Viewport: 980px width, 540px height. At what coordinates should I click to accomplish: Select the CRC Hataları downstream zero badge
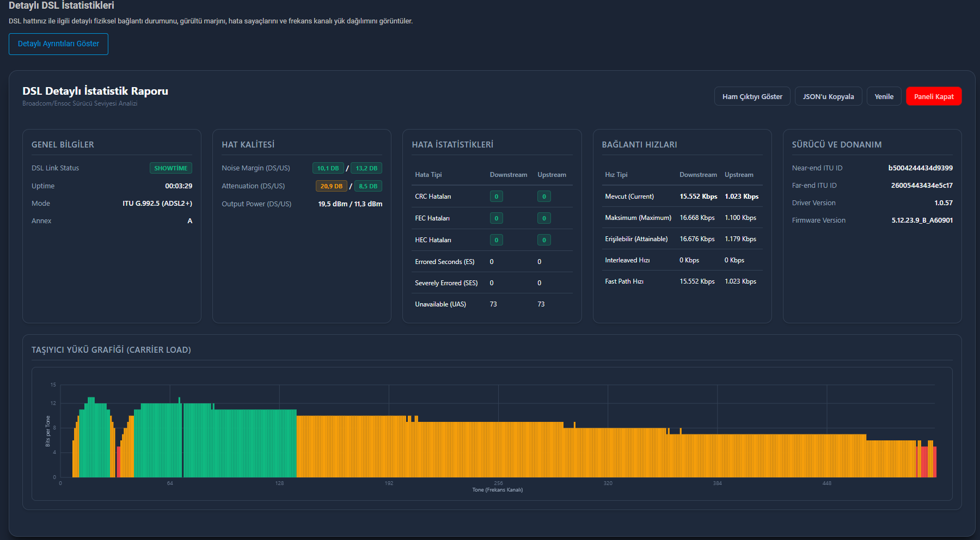pos(496,197)
